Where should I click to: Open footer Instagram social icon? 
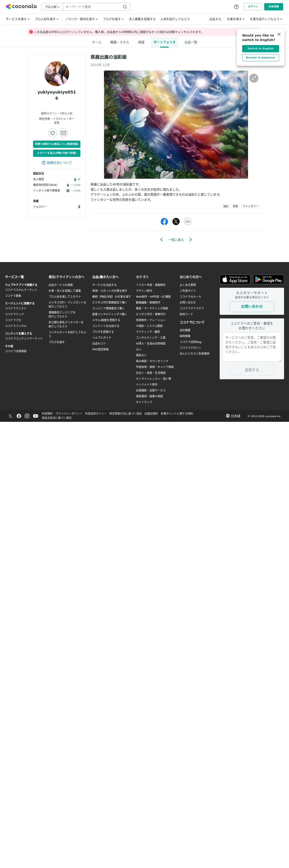(x=27, y=416)
